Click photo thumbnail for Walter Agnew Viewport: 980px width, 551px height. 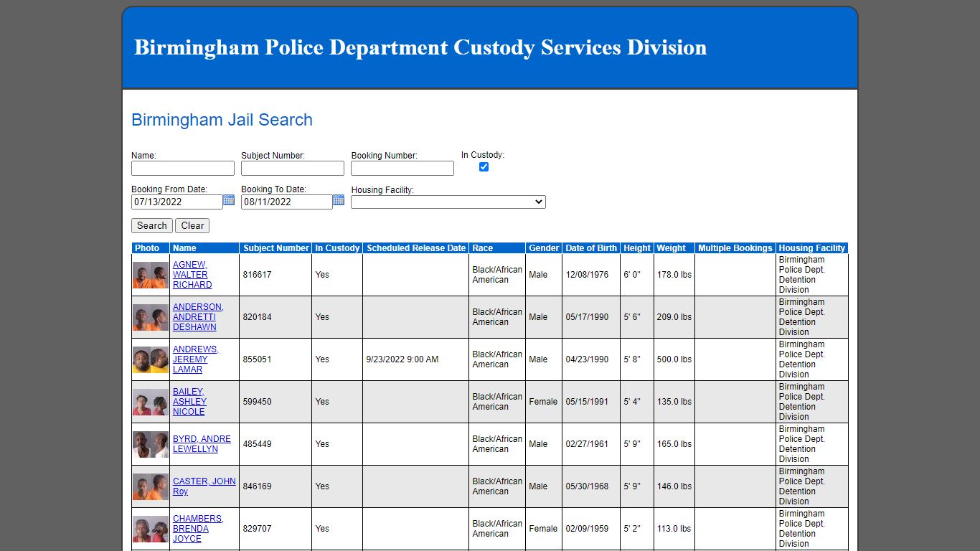(x=151, y=275)
